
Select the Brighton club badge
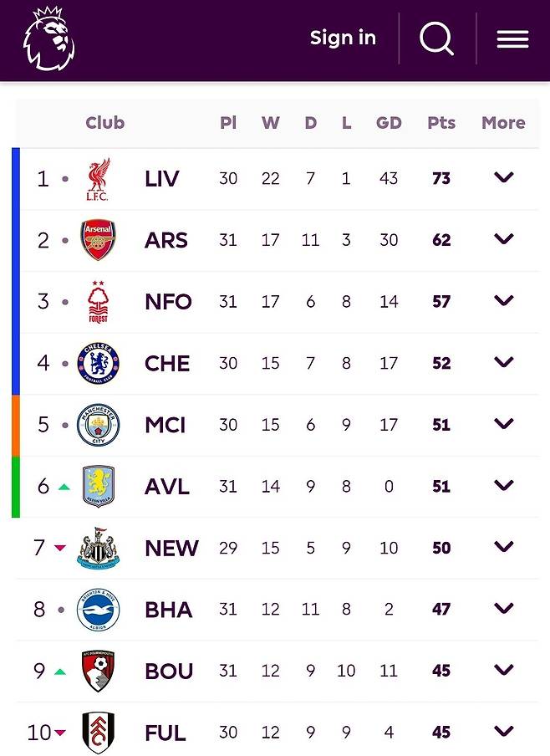(98, 610)
